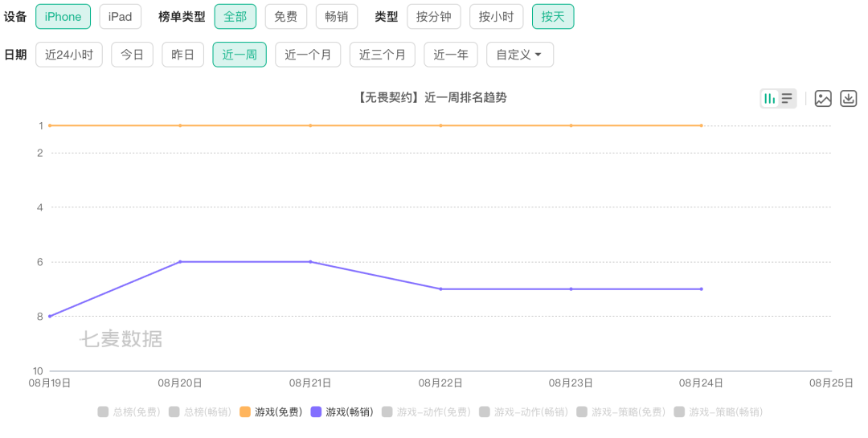Choose 免费 chart type
Image resolution: width=868 pixels, height=438 pixels.
pyautogui.click(x=285, y=17)
